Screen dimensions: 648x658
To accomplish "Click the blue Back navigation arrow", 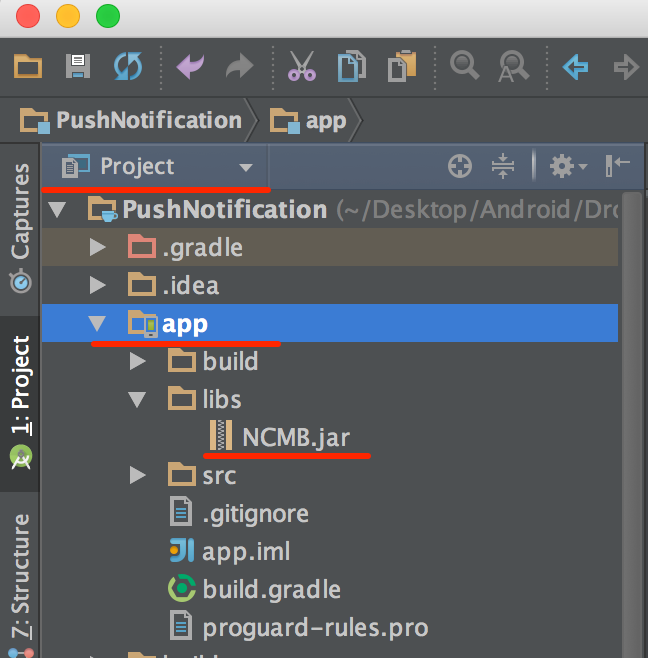I will coord(575,67).
